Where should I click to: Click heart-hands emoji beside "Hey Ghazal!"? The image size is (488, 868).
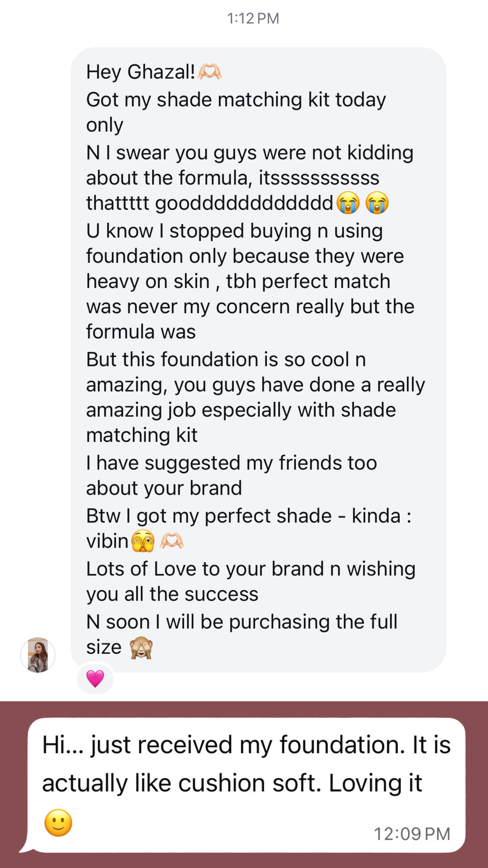210,71
